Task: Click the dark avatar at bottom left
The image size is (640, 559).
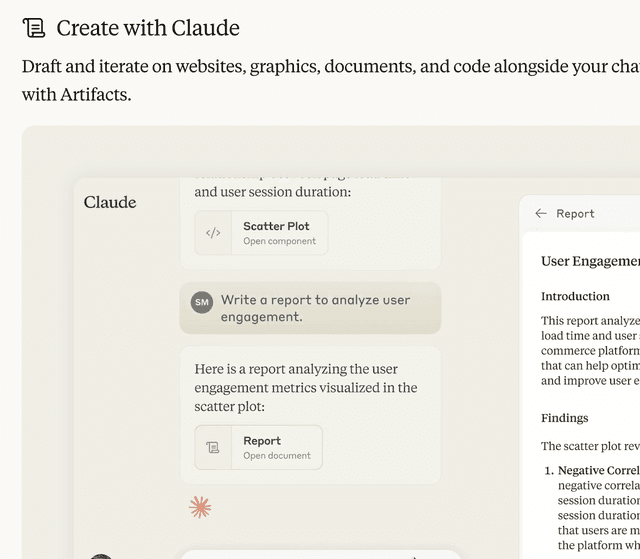Action: [x=101, y=557]
